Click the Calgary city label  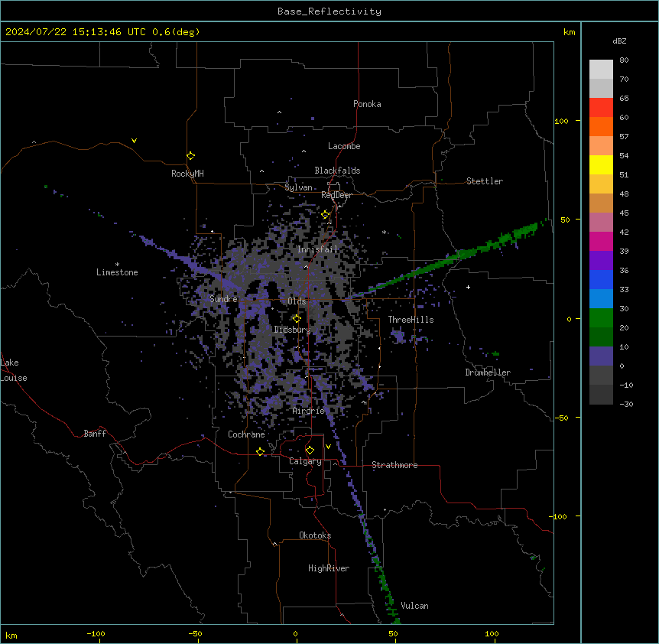tap(306, 461)
